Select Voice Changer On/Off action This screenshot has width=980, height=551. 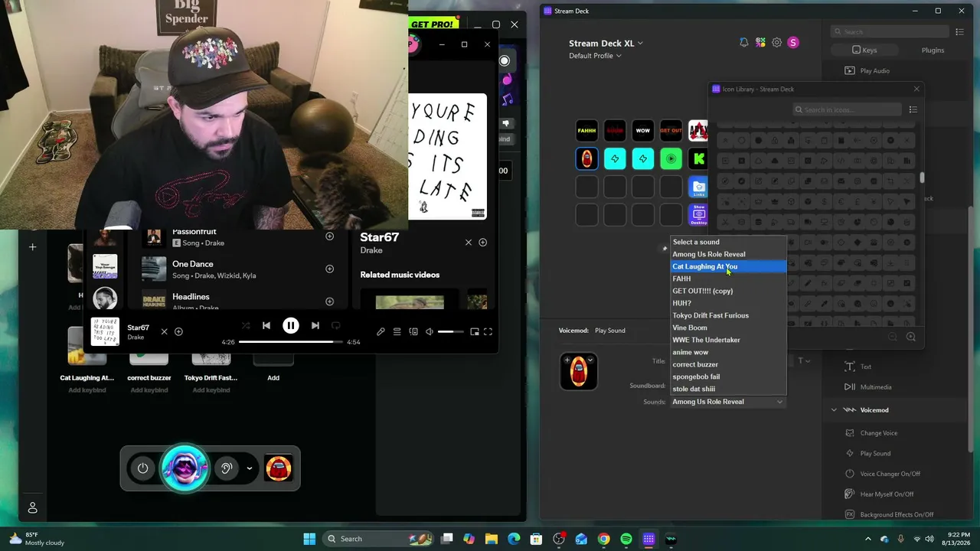click(x=890, y=474)
